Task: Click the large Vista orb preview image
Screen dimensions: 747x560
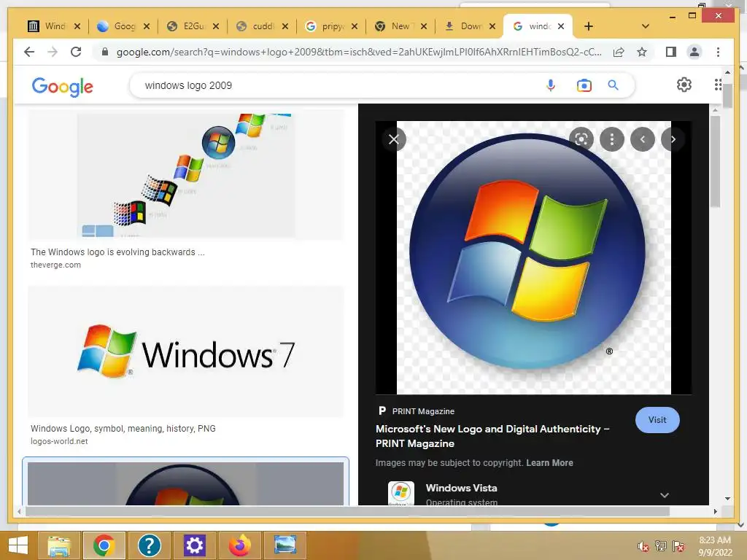Action: pyautogui.click(x=533, y=257)
